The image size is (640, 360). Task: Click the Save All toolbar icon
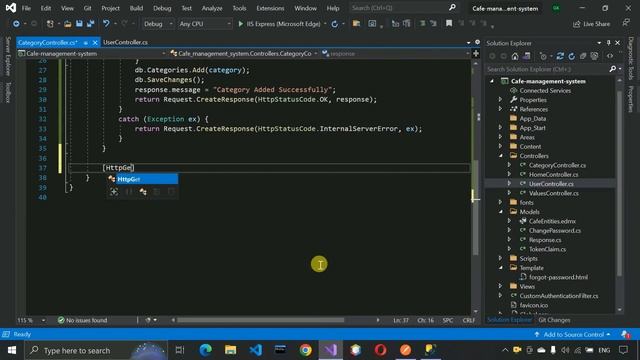[x=90, y=24]
